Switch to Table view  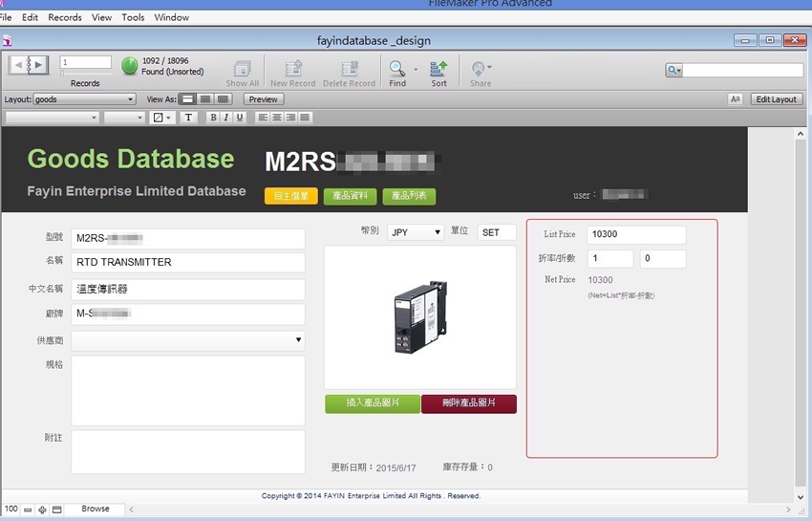[223, 99]
